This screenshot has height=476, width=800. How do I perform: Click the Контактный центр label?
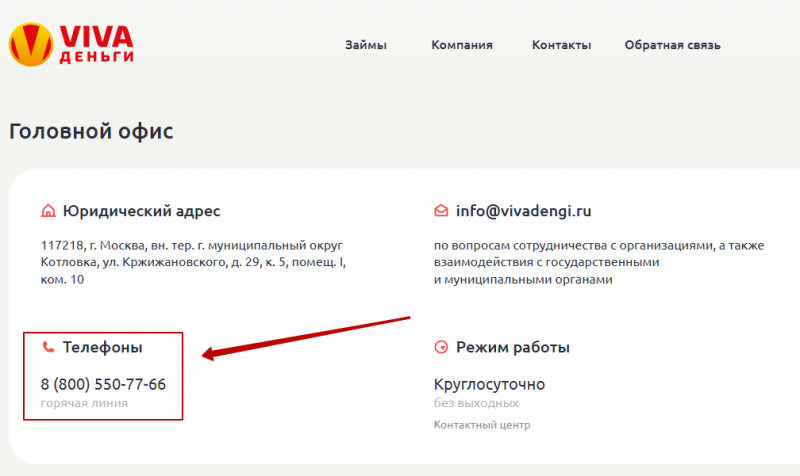pos(482,425)
